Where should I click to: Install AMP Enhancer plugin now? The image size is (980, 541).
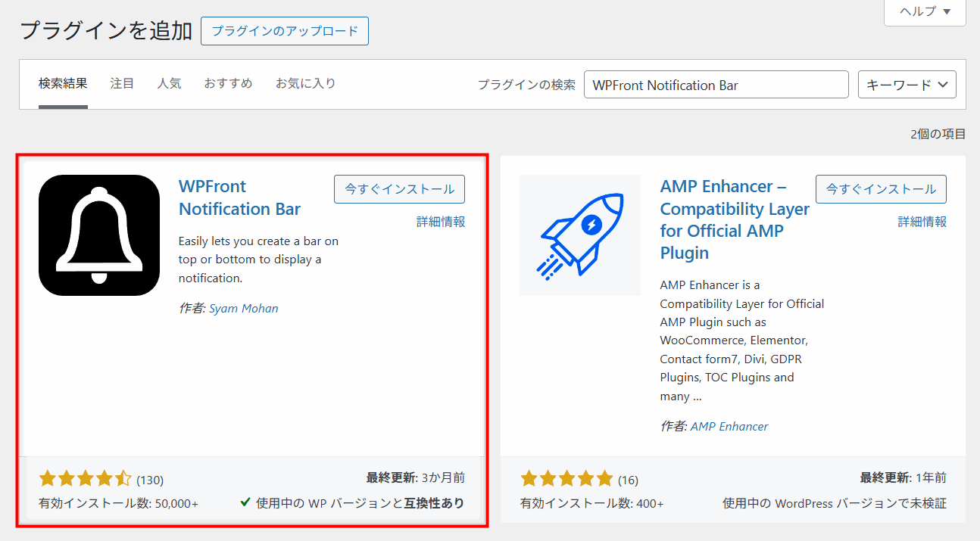tap(881, 189)
